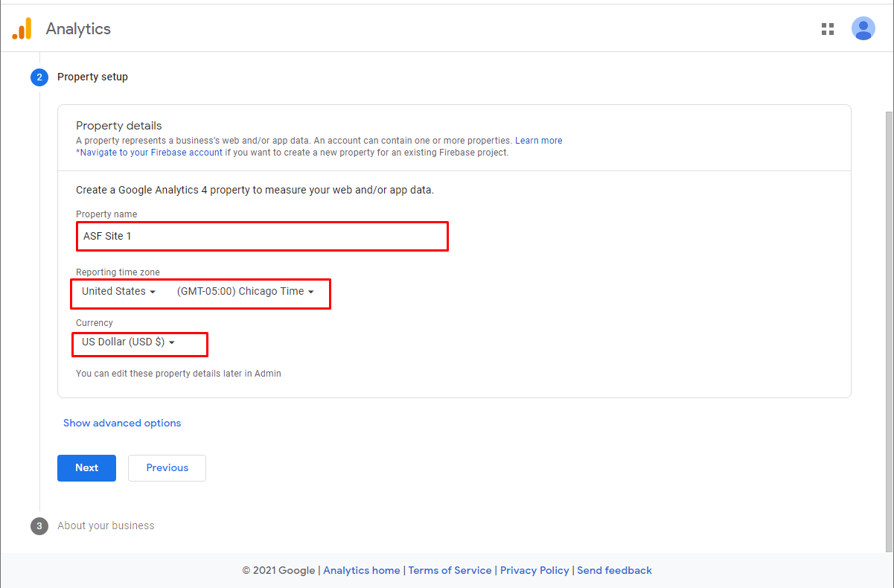Follow Navigate to your Firebase account link
This screenshot has height=588, width=894.
[x=149, y=153]
